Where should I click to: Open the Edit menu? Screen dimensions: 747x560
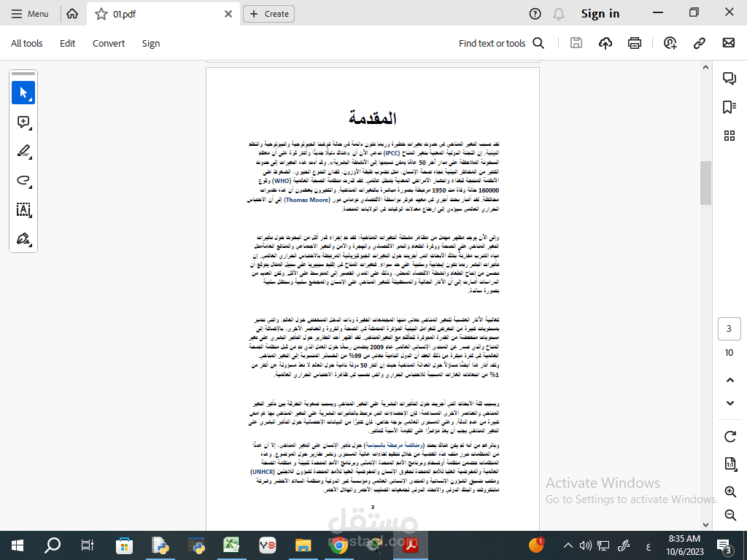click(x=67, y=43)
